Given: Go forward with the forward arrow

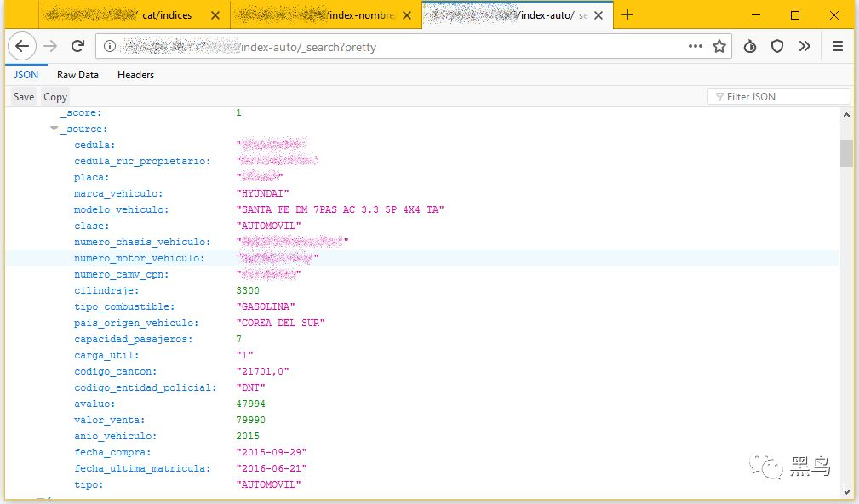Looking at the screenshot, I should [50, 47].
